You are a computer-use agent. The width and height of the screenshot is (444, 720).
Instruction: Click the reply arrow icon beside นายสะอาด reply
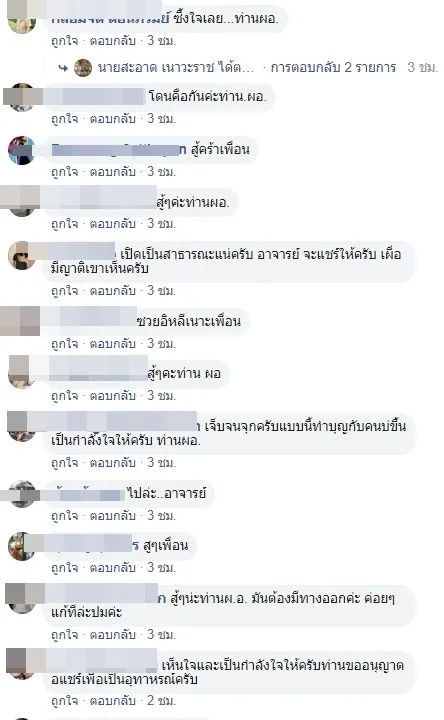click(x=63, y=68)
